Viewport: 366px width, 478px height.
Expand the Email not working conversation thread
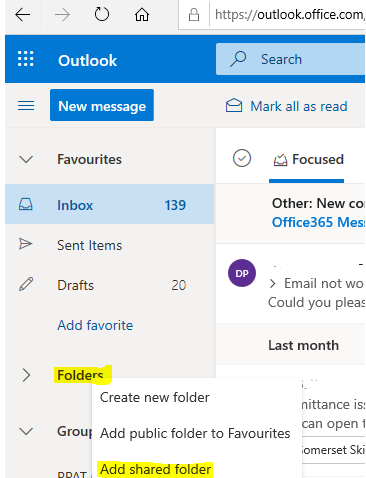coord(272,284)
